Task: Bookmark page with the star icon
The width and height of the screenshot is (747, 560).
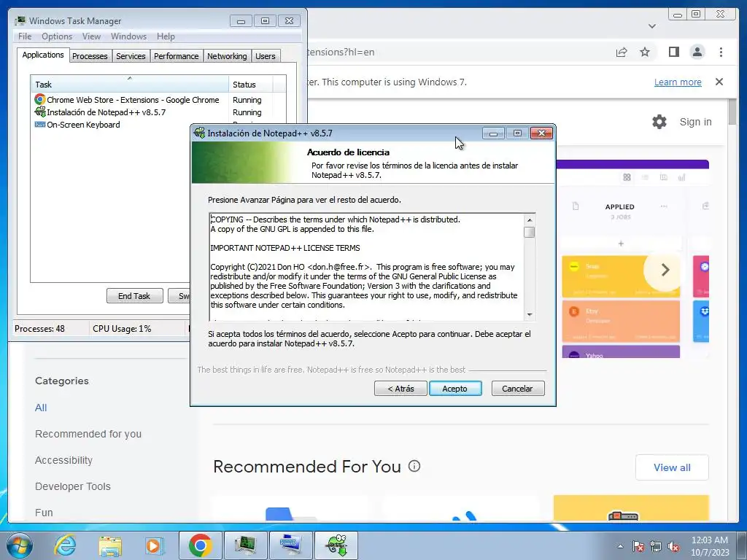Action: tap(645, 52)
